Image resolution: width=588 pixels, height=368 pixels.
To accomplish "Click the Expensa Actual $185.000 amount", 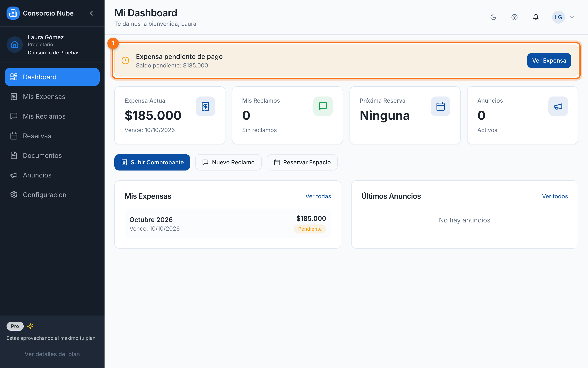I will pos(153,115).
